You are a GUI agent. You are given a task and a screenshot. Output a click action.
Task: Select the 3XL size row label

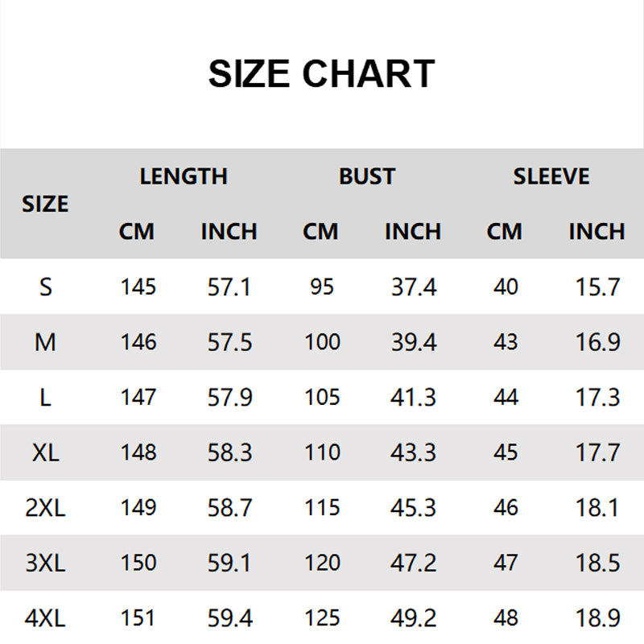click(x=45, y=563)
